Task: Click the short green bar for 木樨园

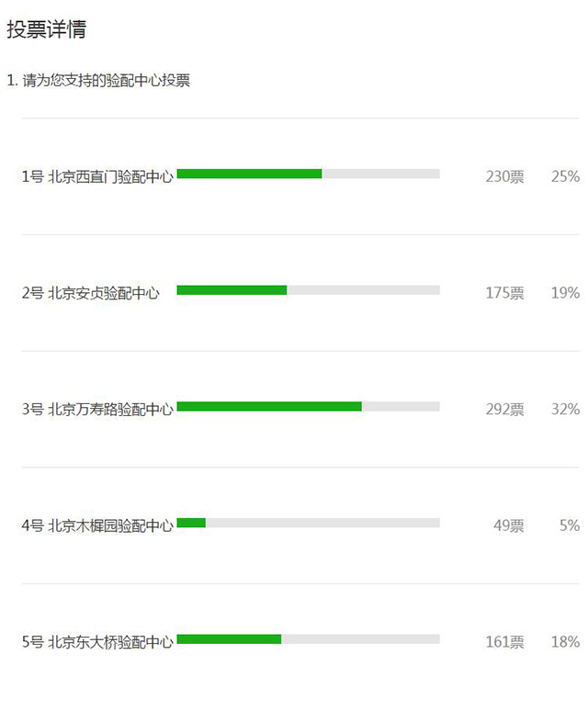Action: coord(191,523)
